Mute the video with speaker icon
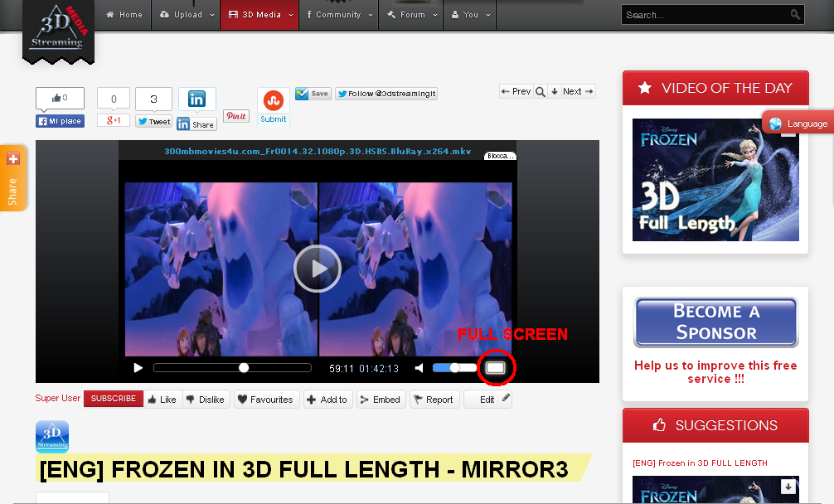 pyautogui.click(x=419, y=368)
